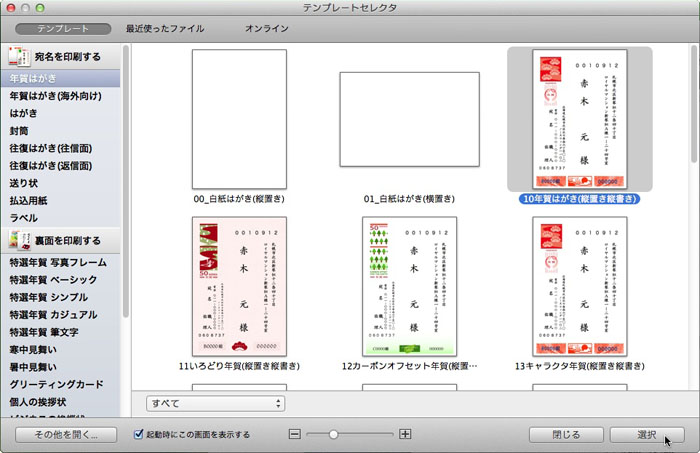Click the その他を開く... button
700x453 pixels.
pyautogui.click(x=65, y=435)
